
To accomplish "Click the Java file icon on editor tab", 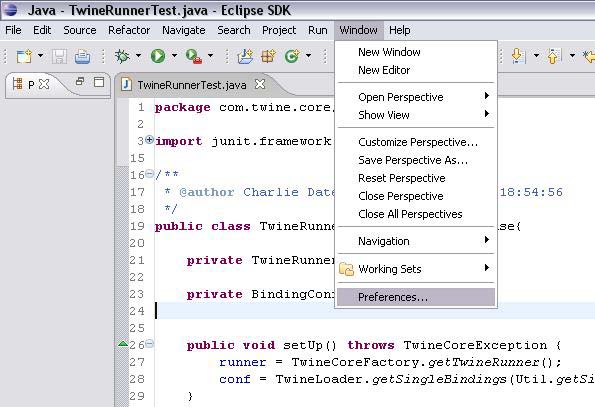I will tap(126, 84).
